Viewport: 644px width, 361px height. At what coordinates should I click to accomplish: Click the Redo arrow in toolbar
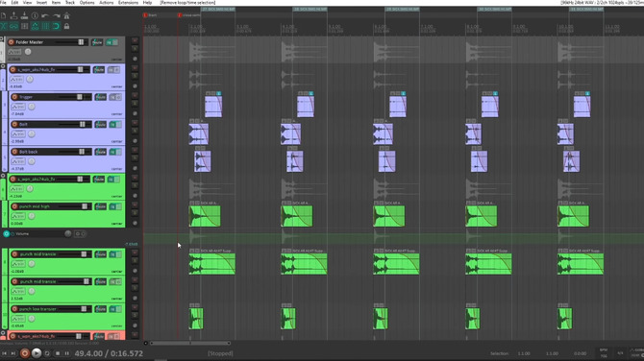pos(57,16)
